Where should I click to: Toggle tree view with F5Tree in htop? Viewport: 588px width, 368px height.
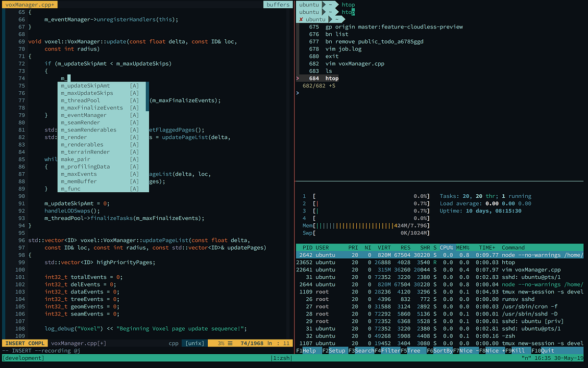tap(410, 350)
